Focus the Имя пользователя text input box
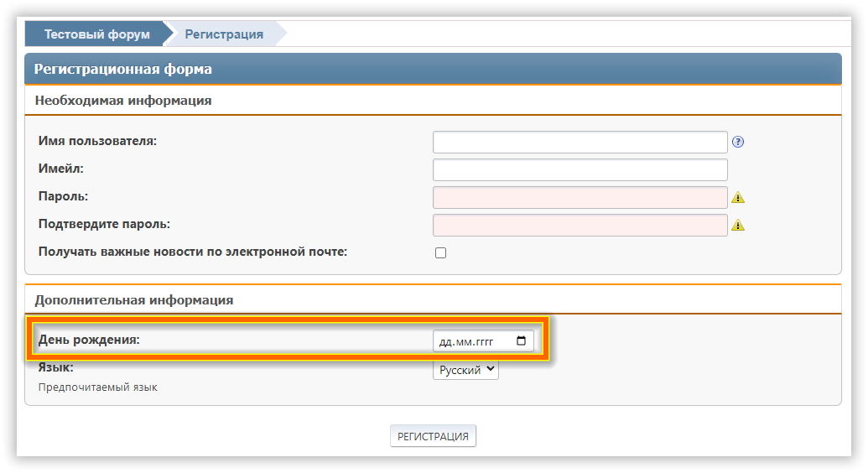The width and height of the screenshot is (868, 473). (580, 142)
